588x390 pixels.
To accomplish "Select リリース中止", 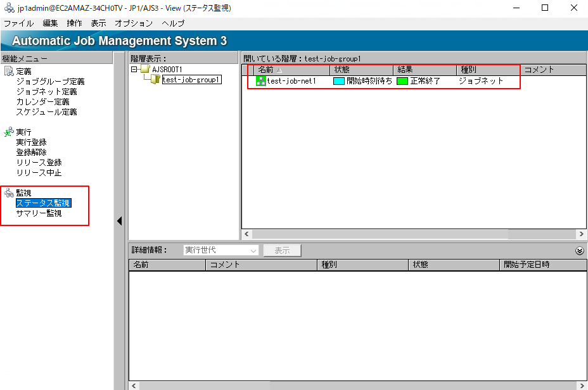I will coord(39,172).
